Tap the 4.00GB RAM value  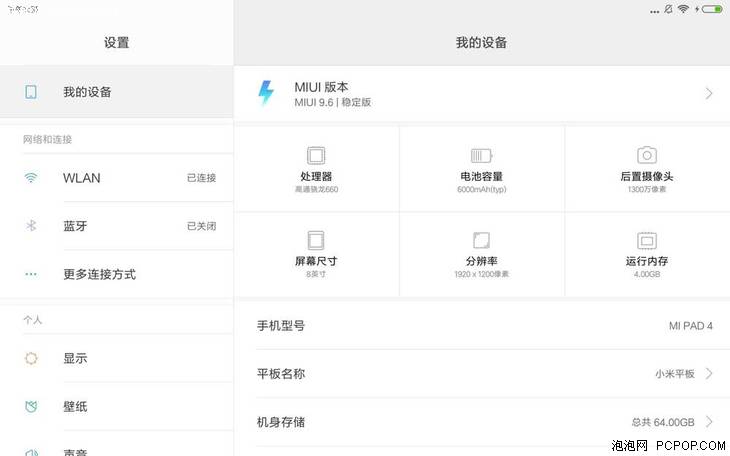pyautogui.click(x=647, y=274)
